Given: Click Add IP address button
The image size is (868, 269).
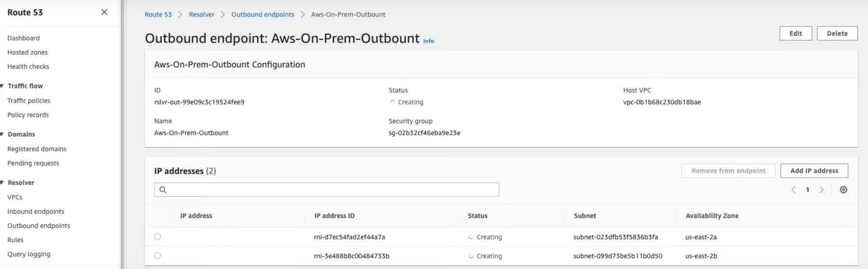Looking at the screenshot, I should click(814, 171).
